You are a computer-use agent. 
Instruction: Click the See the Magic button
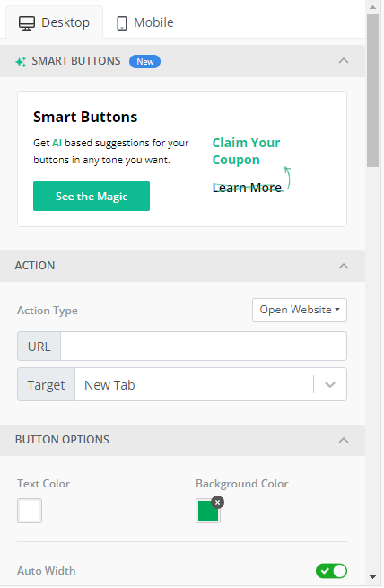[92, 196]
